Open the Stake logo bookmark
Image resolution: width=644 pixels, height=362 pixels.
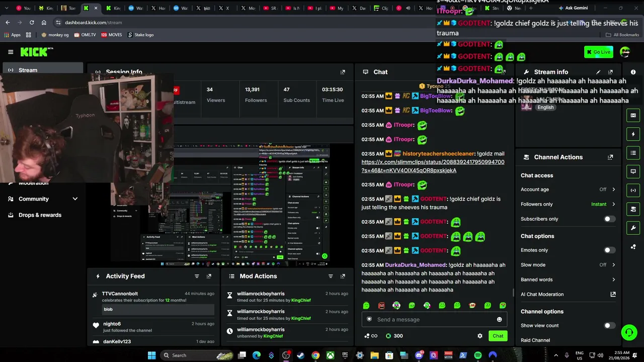140,35
